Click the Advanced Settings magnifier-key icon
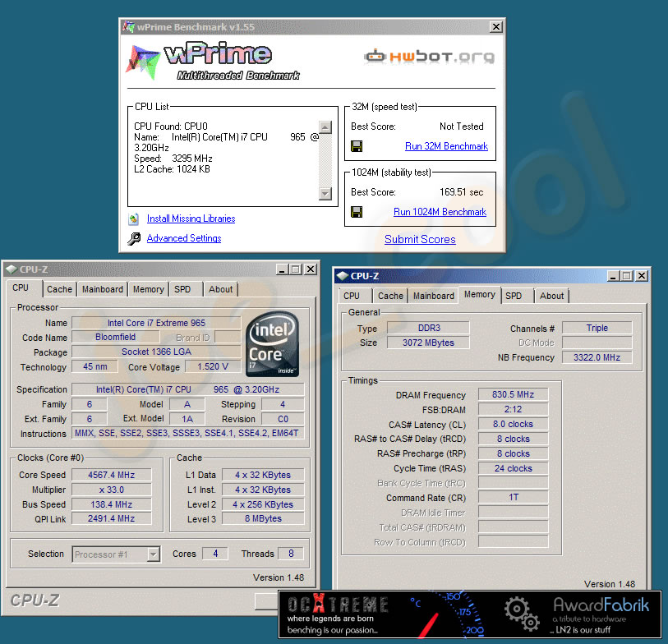This screenshot has width=668, height=644. click(134, 238)
